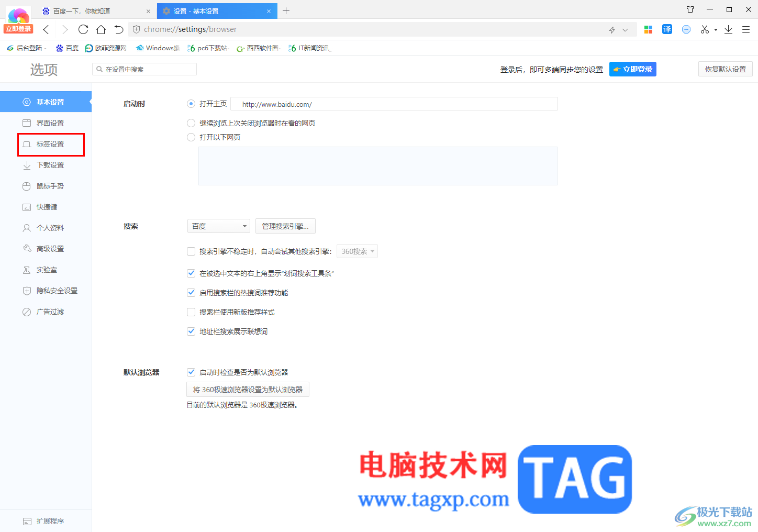
Task: Click the 管理搜索引擎 button
Action: tap(285, 226)
